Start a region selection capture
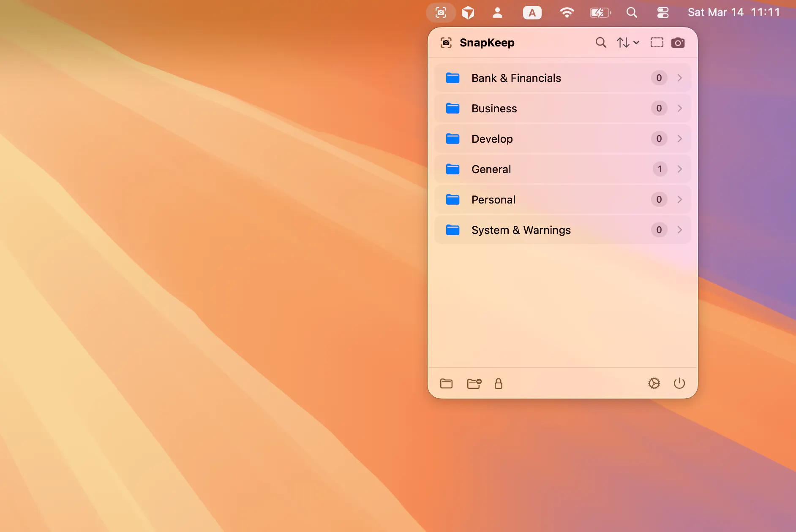The image size is (796, 532). pyautogui.click(x=657, y=43)
